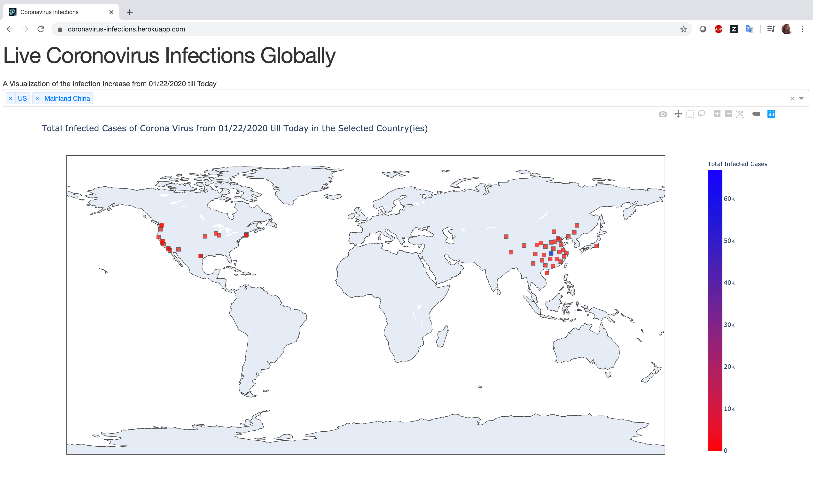Activate the Lasso Select tool
This screenshot has width=813, height=504.
coord(702,114)
